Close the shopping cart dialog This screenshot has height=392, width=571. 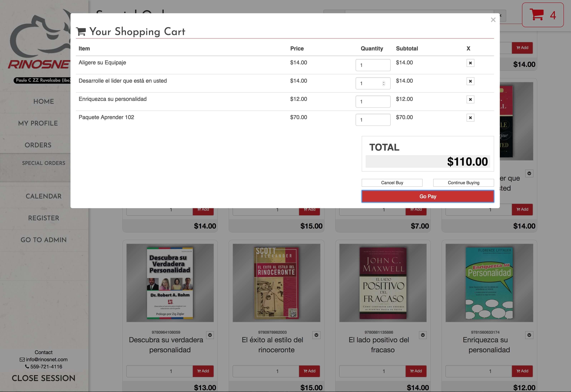pos(493,20)
